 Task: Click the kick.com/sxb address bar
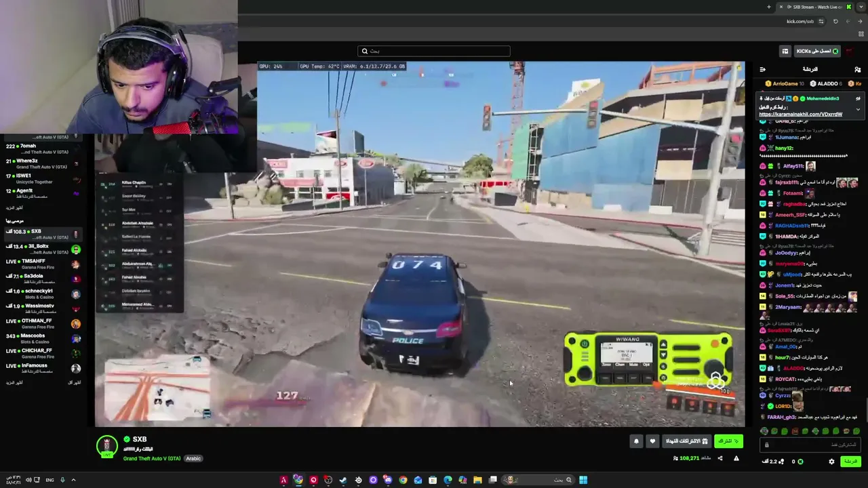click(800, 21)
